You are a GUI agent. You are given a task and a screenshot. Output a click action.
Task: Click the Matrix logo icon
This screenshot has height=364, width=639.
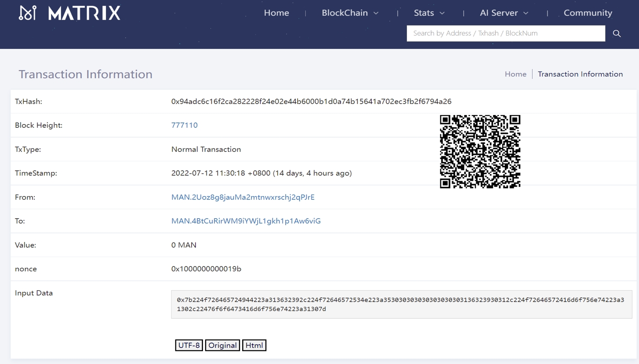point(27,13)
